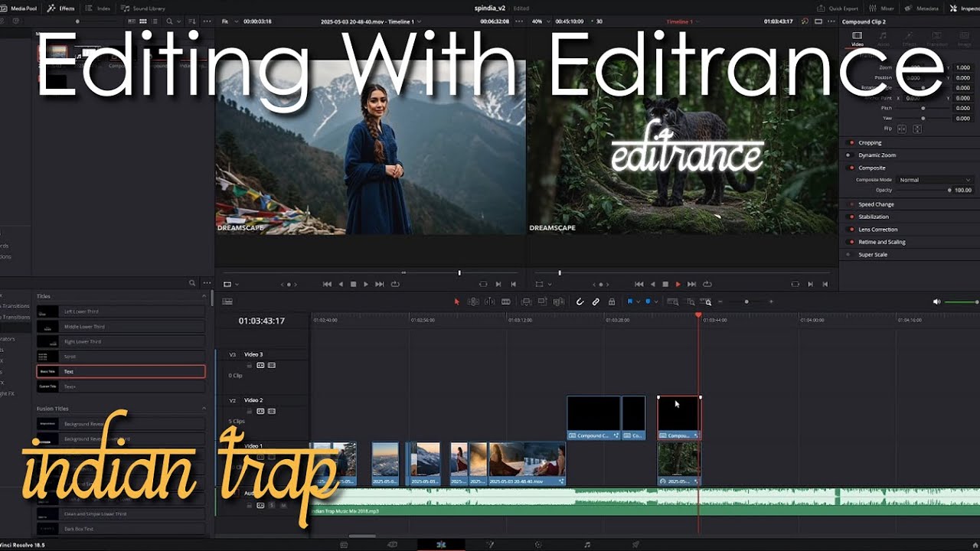Add a blue marker to the timeline

(648, 302)
